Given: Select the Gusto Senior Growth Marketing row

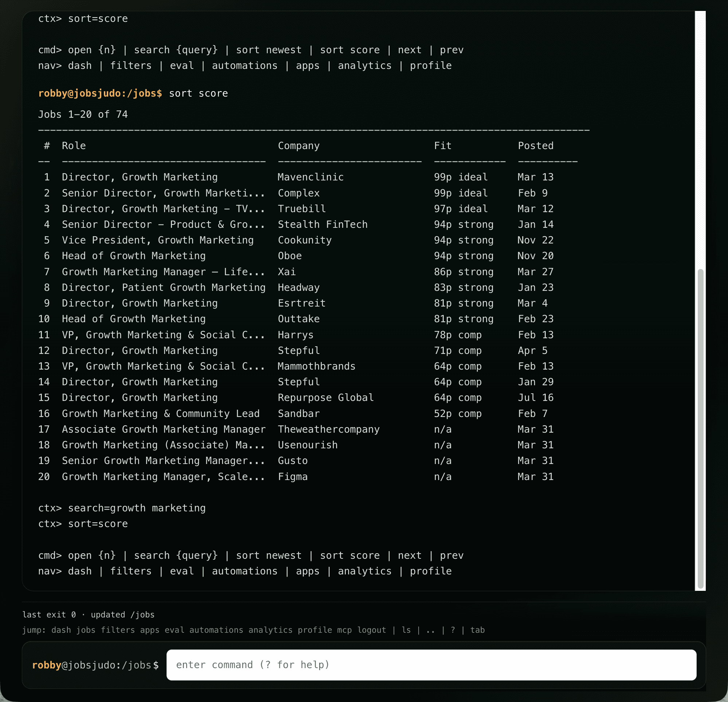Looking at the screenshot, I should point(295,460).
